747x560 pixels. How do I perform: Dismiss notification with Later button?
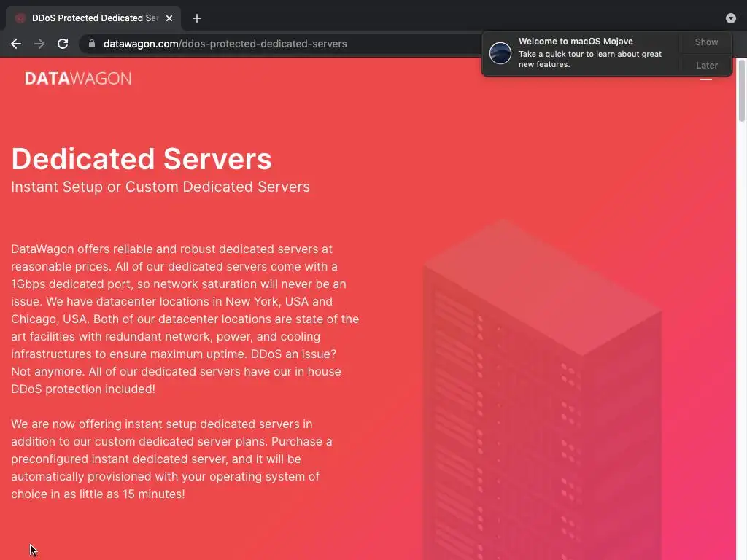click(x=706, y=65)
